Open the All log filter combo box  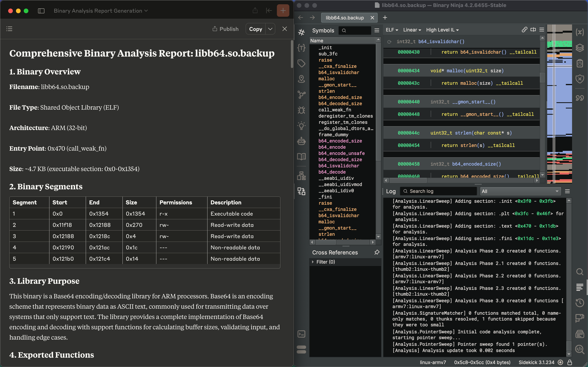pyautogui.click(x=520, y=191)
